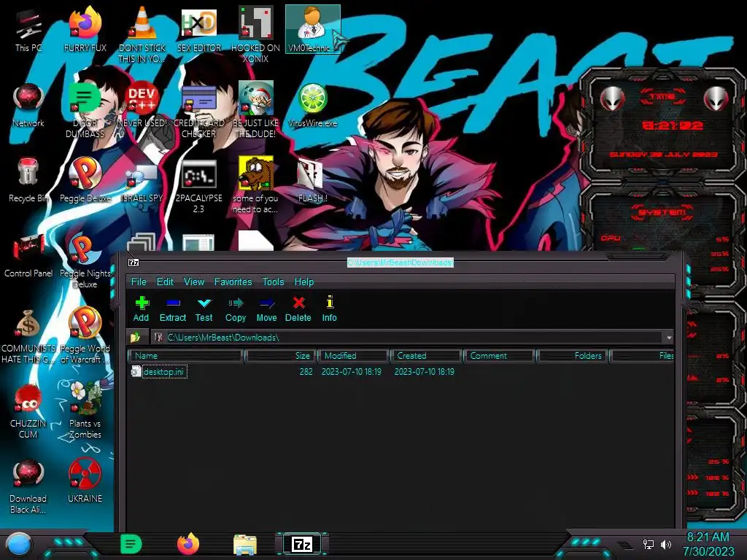747x560 pixels.
Task: Select the VLC cone desktop icon
Action: 142,34
